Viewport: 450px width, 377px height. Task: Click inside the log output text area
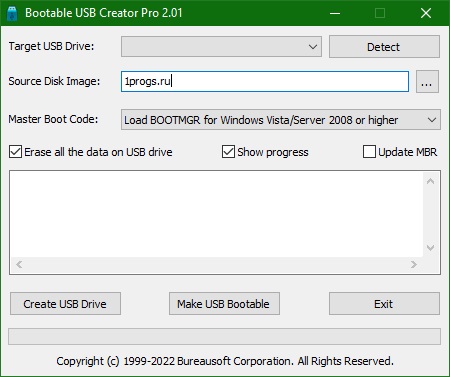(x=217, y=214)
